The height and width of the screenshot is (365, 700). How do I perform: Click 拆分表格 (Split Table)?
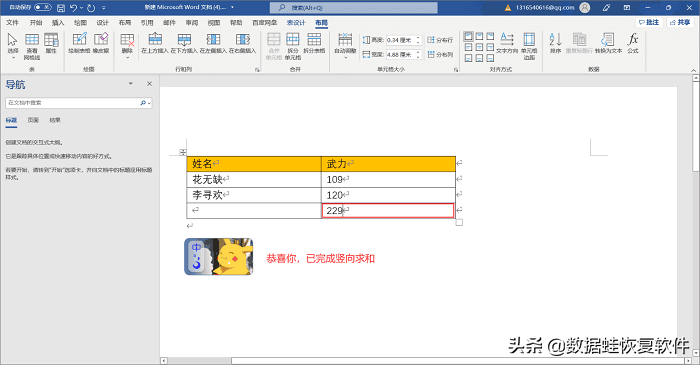coord(314,43)
